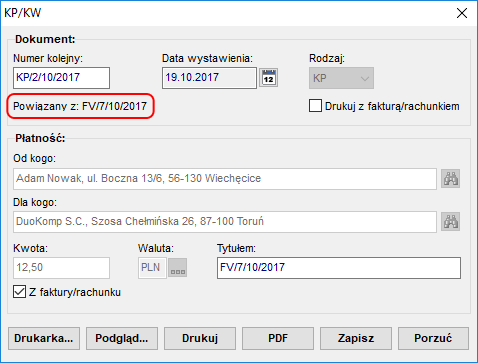Close the KP/KW dialog window
The width and height of the screenshot is (478, 363).
(462, 13)
